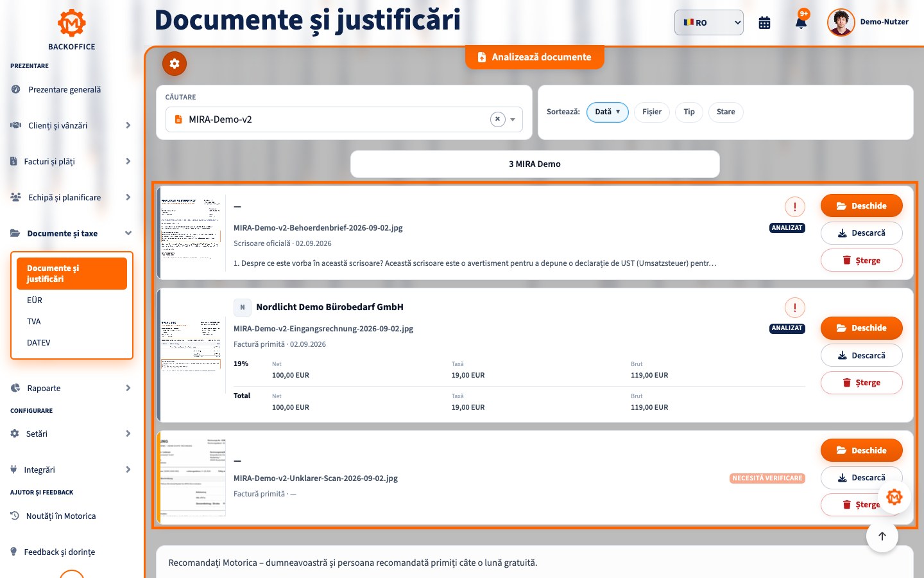Open the TVA submenu item
Image resolution: width=924 pixels, height=578 pixels.
(x=72, y=321)
